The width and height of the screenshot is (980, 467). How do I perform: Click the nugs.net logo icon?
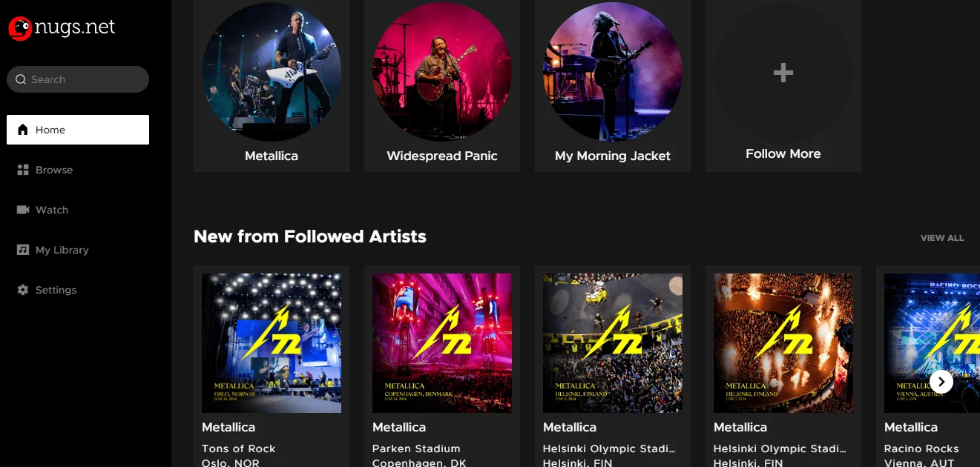20,28
